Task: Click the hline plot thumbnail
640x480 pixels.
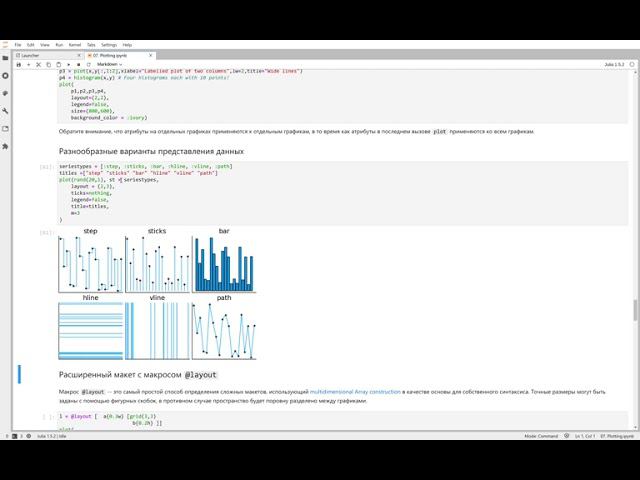Action: (x=91, y=328)
